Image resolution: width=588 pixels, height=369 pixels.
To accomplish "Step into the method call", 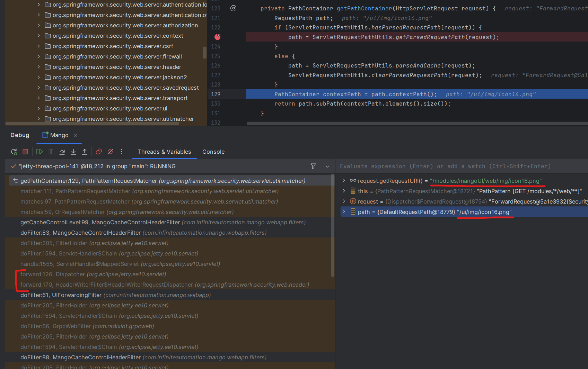I will click(73, 152).
